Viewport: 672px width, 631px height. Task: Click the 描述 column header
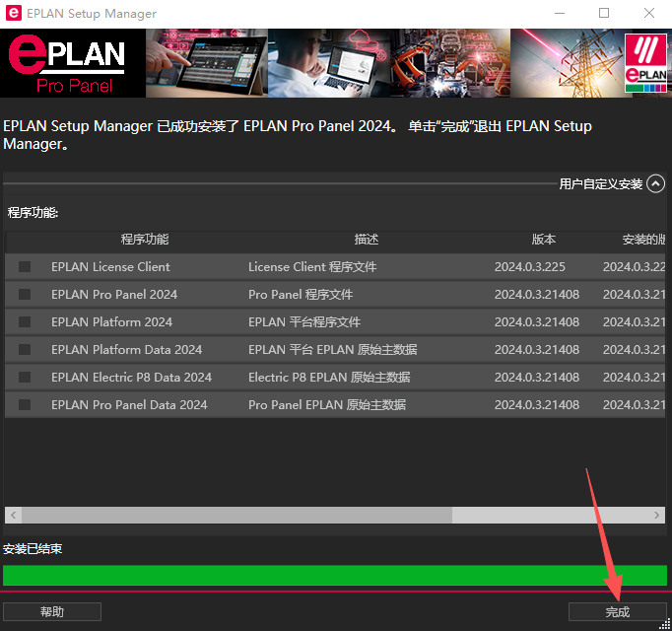[x=367, y=240]
